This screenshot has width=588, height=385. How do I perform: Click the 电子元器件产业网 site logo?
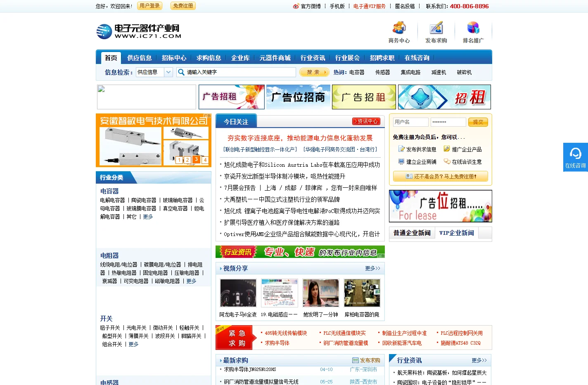coord(139,31)
